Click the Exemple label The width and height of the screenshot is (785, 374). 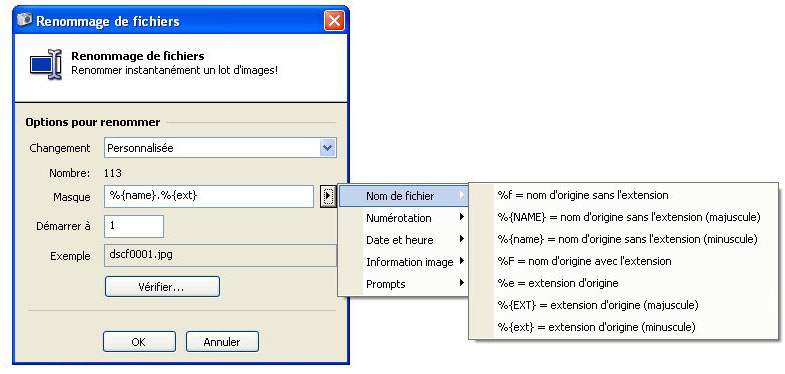[70, 256]
